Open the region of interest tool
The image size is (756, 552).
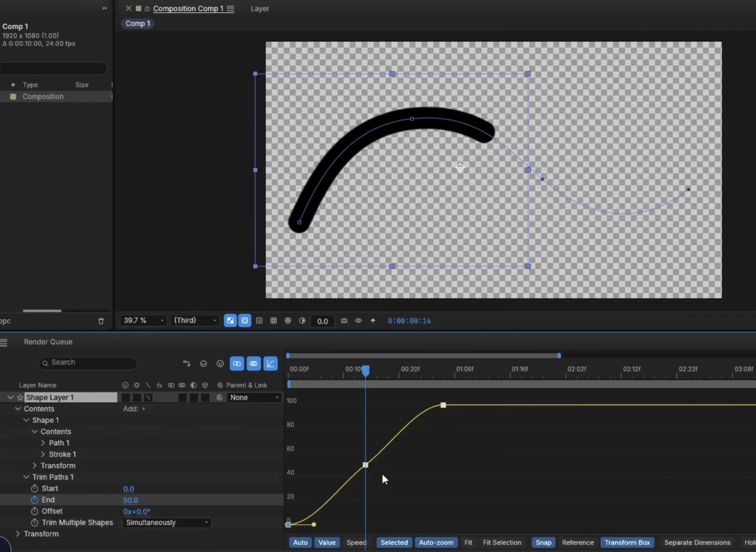(259, 321)
